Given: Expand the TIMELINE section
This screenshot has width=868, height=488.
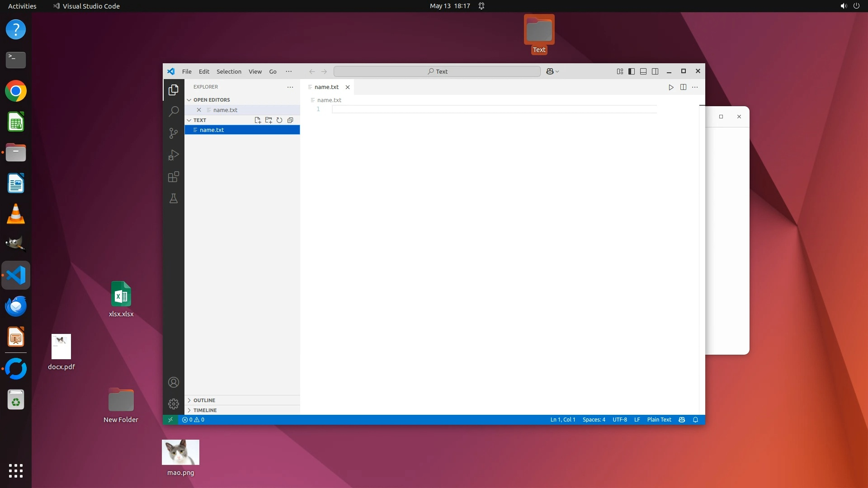Looking at the screenshot, I should 205,410.
